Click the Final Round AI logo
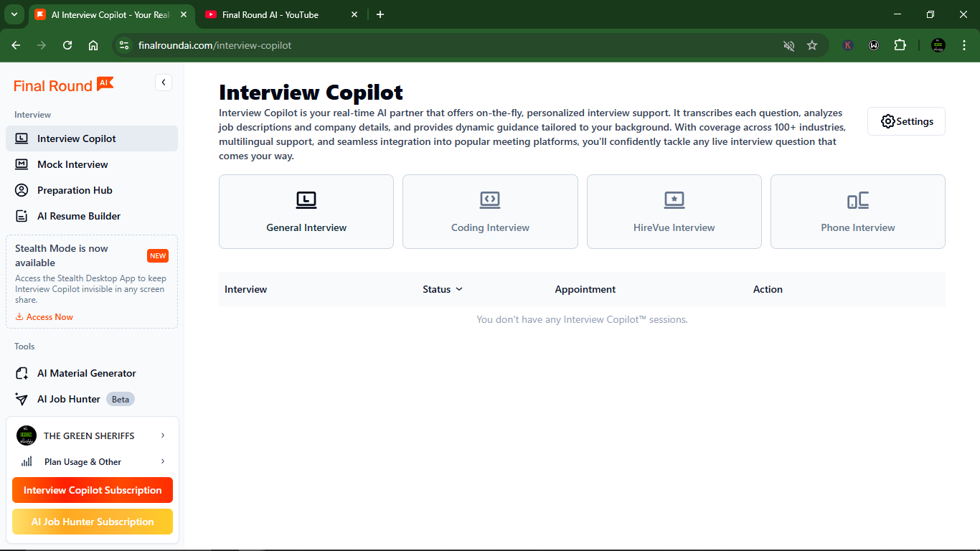980x551 pixels. click(63, 85)
